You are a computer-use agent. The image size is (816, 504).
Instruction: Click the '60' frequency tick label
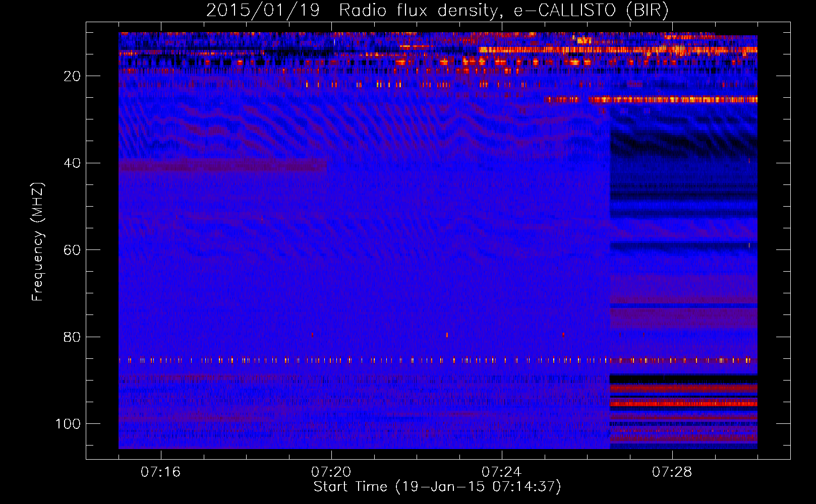click(72, 250)
